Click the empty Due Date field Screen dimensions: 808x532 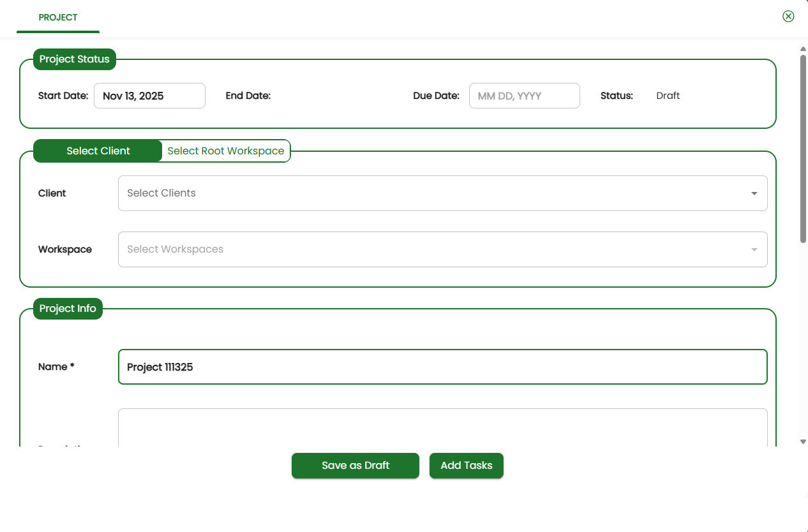[x=524, y=96]
